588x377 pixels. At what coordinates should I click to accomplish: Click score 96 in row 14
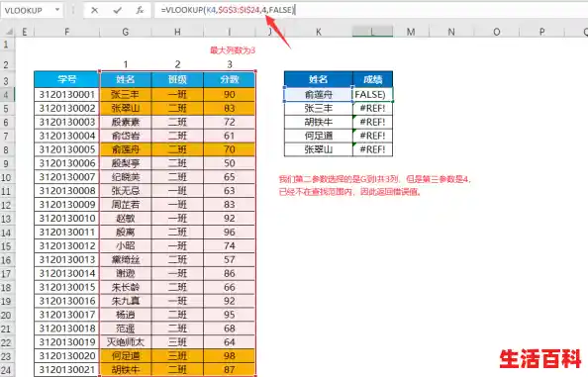(x=229, y=233)
